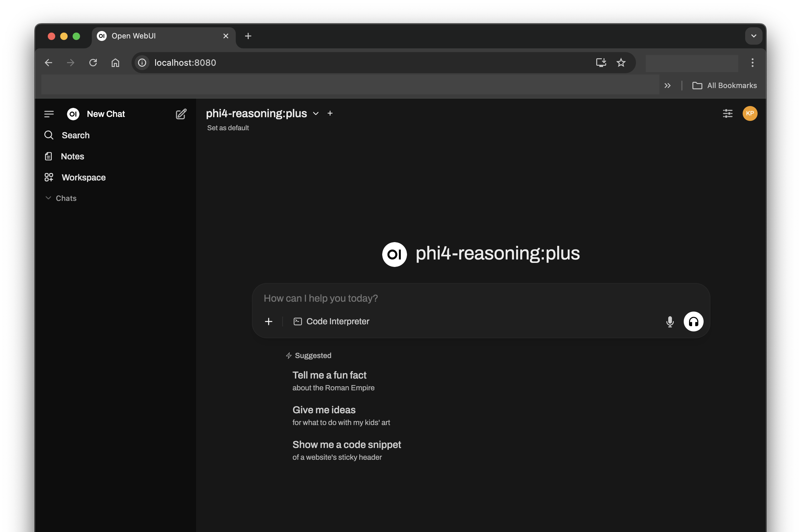This screenshot has height=532, width=801.
Task: Go forward in browser history
Action: click(x=71, y=63)
